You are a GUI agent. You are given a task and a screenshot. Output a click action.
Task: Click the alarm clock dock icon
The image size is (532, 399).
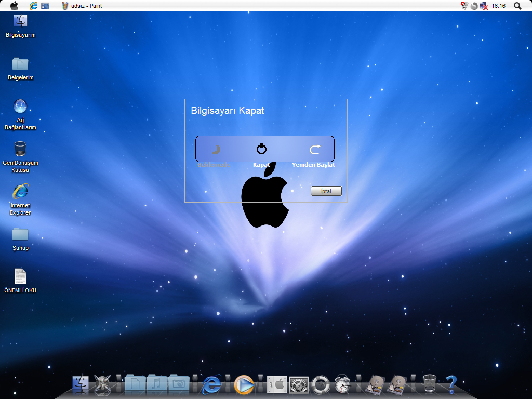(x=342, y=384)
